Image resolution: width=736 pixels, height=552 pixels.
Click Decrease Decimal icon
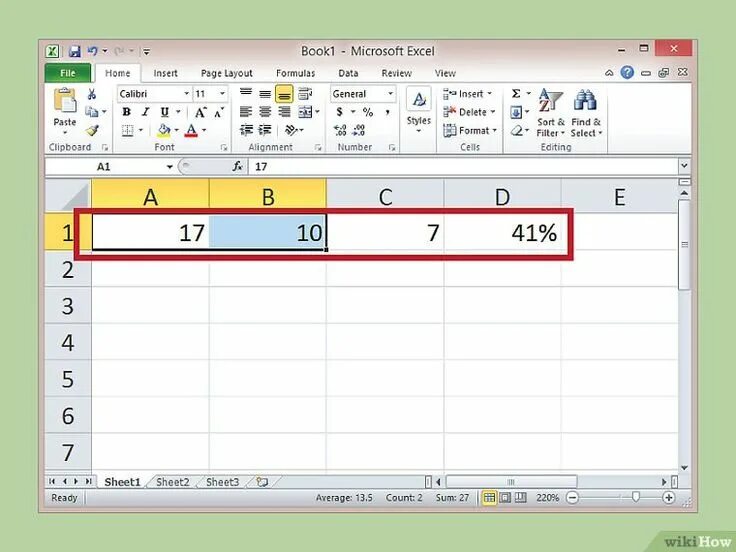pos(359,130)
